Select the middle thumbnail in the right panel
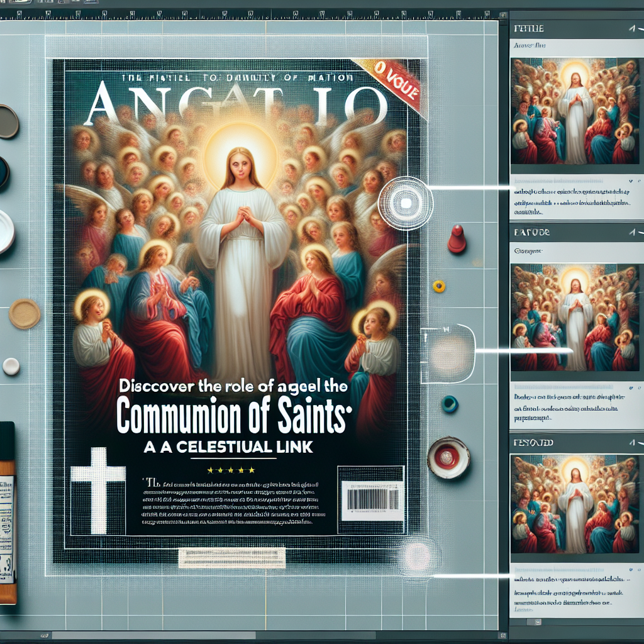Image resolution: width=644 pixels, height=644 pixels. click(575, 318)
